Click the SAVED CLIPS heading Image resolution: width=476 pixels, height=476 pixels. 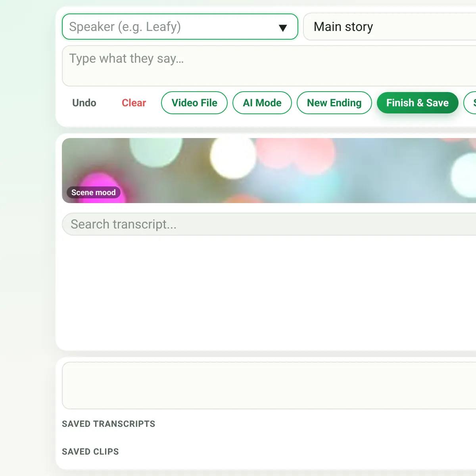pyautogui.click(x=90, y=451)
